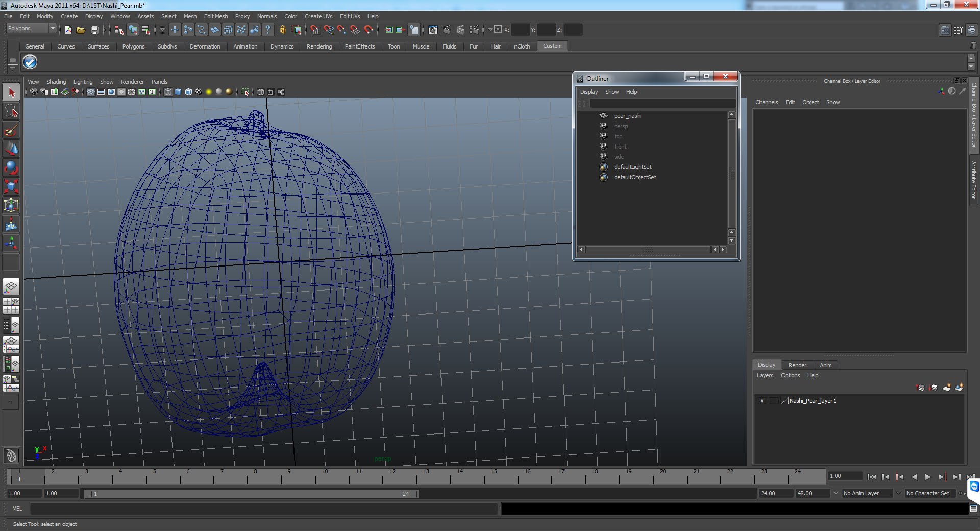Open the Polygons menu set dropdown

[x=31, y=29]
